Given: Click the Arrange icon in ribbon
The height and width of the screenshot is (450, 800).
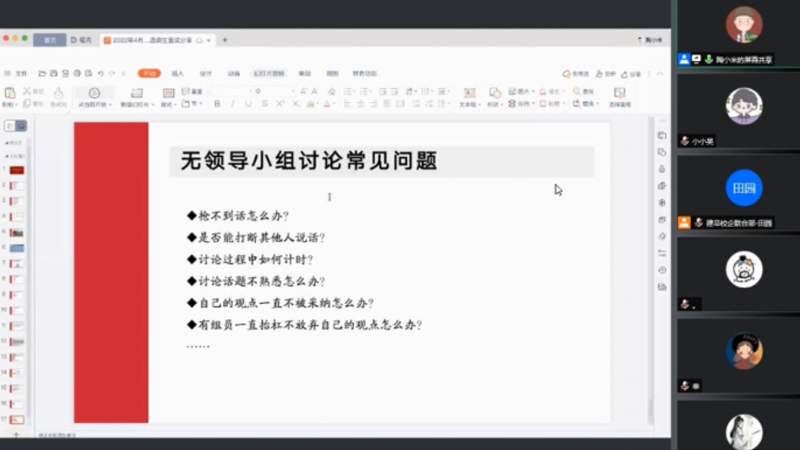Looking at the screenshot, I should tap(512, 104).
